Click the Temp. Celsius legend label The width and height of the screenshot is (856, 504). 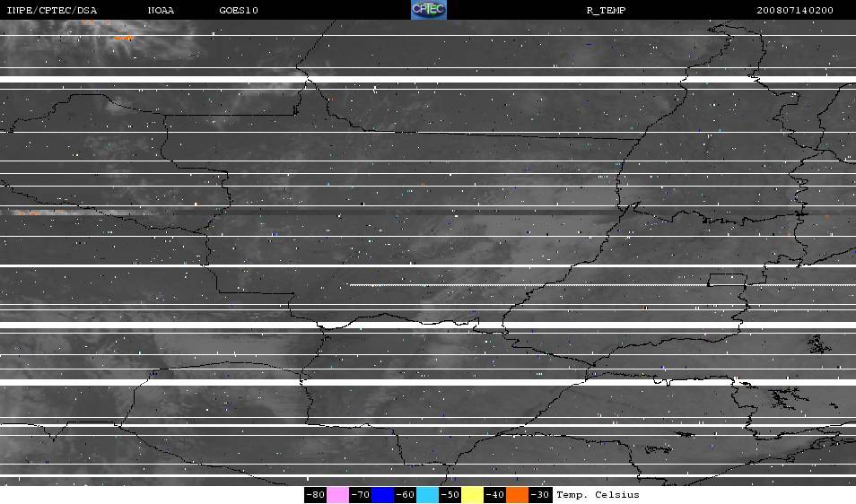click(x=598, y=495)
